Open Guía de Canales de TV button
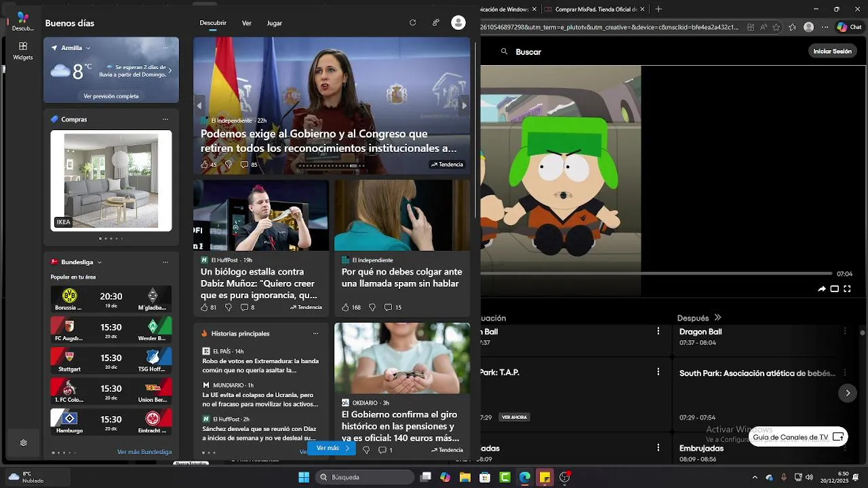This screenshot has height=488, width=868. [798, 437]
